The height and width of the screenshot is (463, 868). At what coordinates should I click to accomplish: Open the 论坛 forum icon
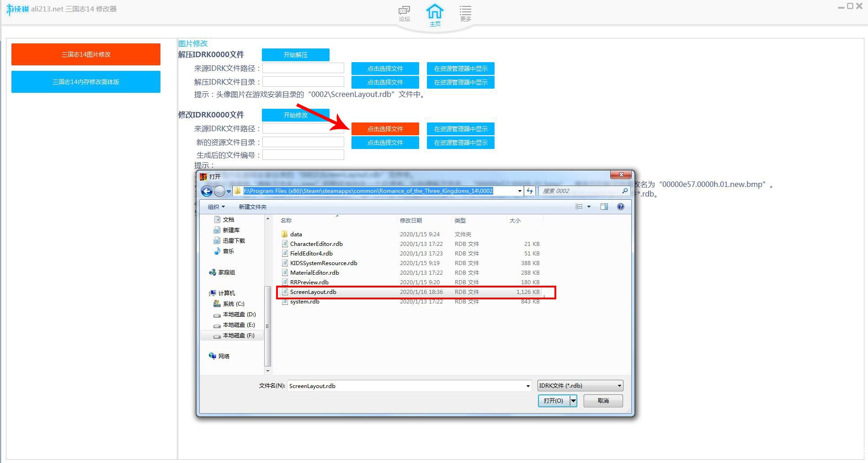404,14
